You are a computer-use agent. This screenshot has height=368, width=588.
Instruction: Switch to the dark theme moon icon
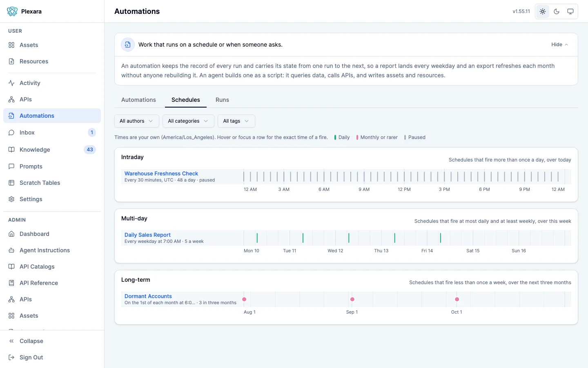pos(557,11)
